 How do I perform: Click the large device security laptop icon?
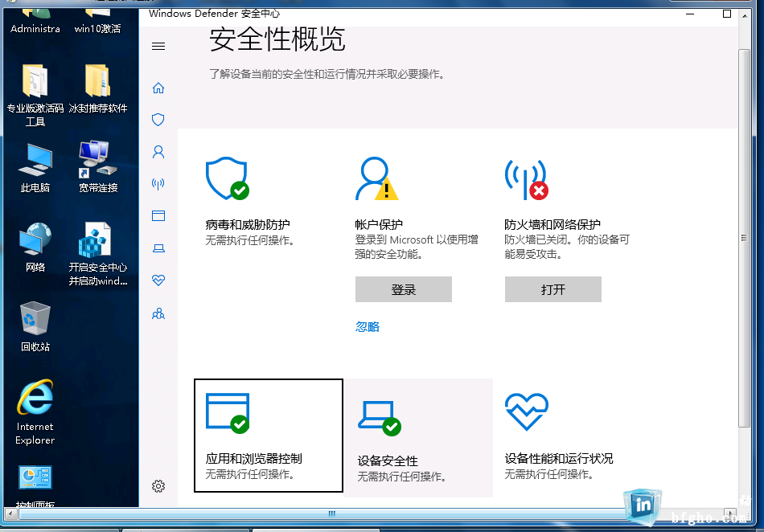click(380, 418)
